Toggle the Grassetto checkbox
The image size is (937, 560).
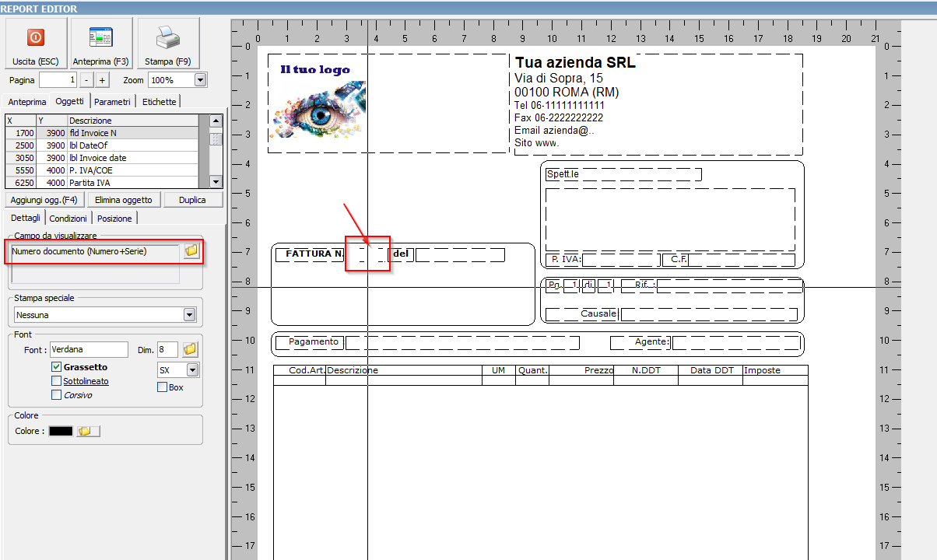[57, 367]
